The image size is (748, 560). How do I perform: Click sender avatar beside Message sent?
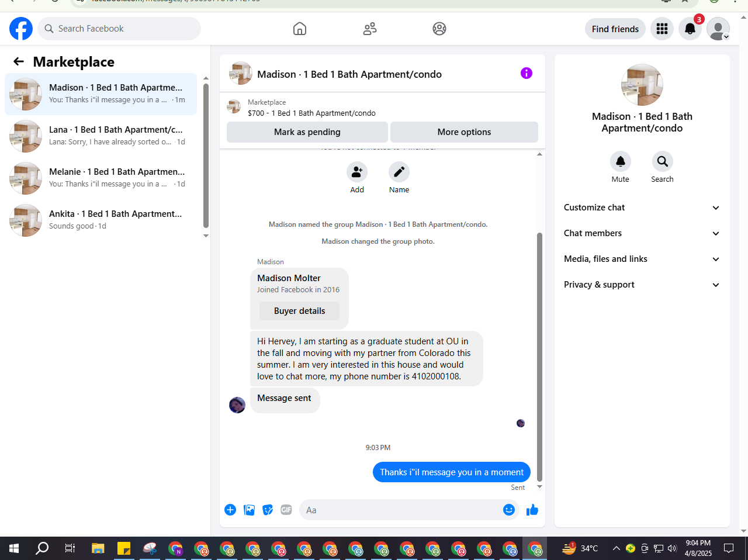tap(237, 405)
